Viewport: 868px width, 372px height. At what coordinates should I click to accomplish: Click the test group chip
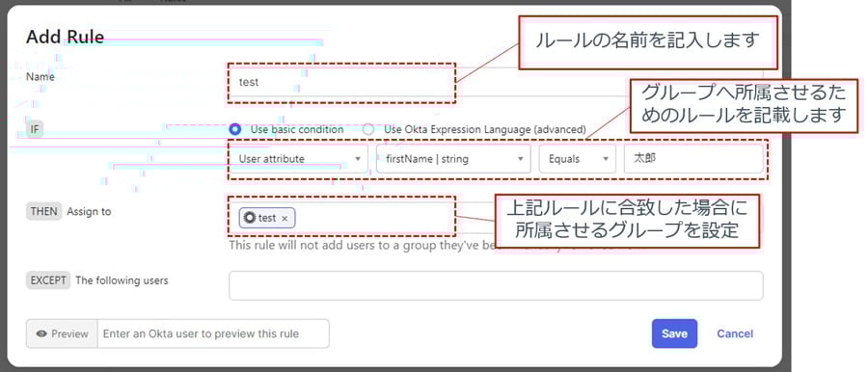[x=267, y=218]
